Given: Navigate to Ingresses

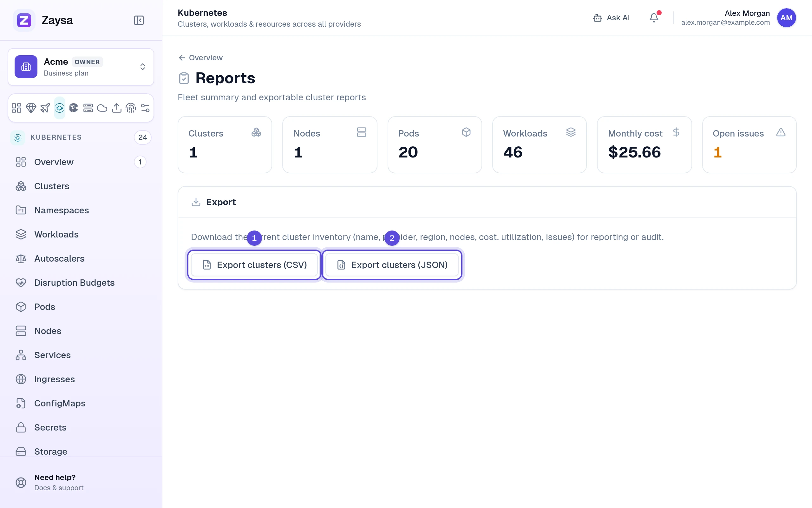Looking at the screenshot, I should coord(81,379).
